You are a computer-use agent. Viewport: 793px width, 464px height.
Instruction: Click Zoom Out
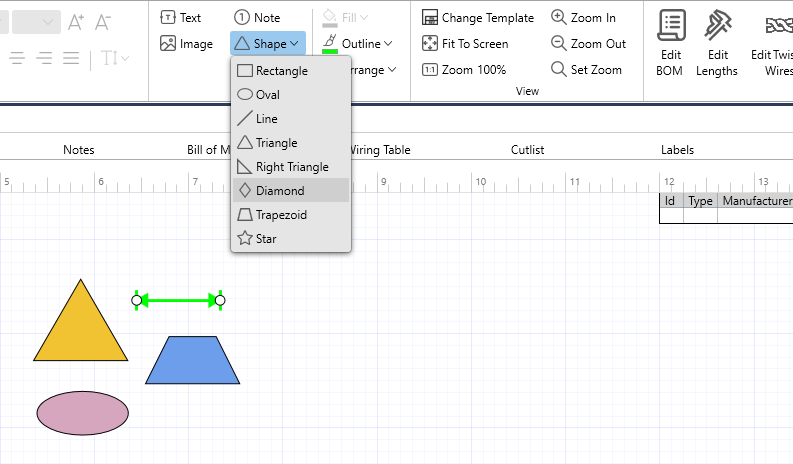tap(588, 44)
